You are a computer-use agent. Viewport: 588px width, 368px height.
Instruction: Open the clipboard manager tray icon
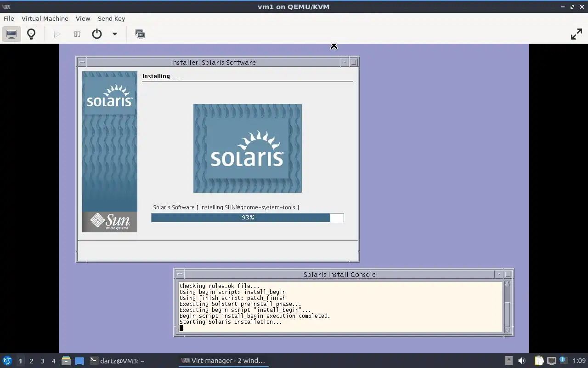click(x=539, y=361)
